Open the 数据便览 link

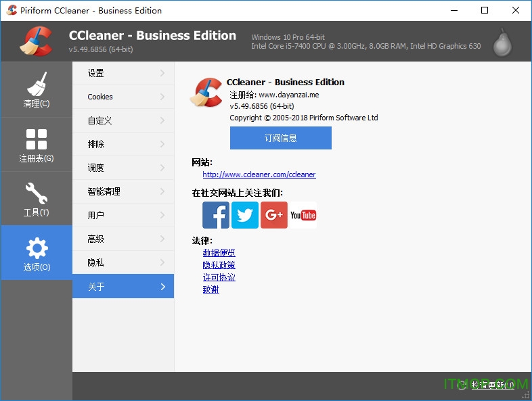[x=219, y=253]
